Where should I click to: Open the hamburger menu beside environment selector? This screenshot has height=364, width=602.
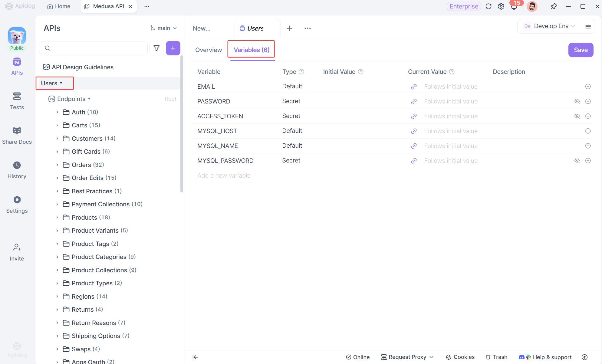pyautogui.click(x=588, y=27)
